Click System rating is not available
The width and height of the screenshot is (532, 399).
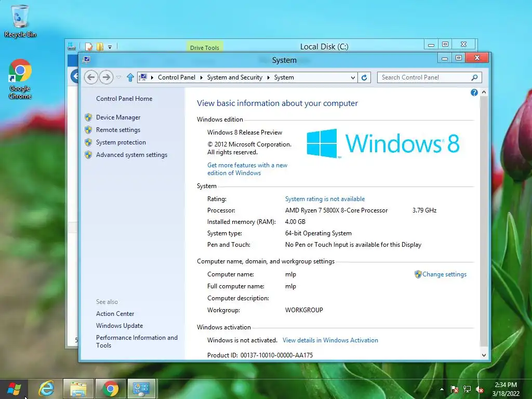pyautogui.click(x=325, y=199)
